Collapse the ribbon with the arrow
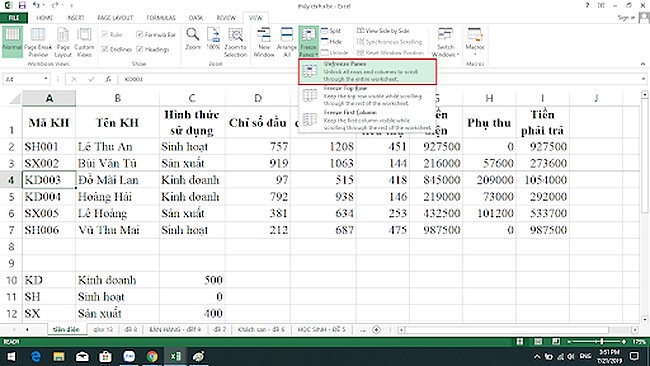Image resolution: width=650 pixels, height=366 pixels. point(643,63)
